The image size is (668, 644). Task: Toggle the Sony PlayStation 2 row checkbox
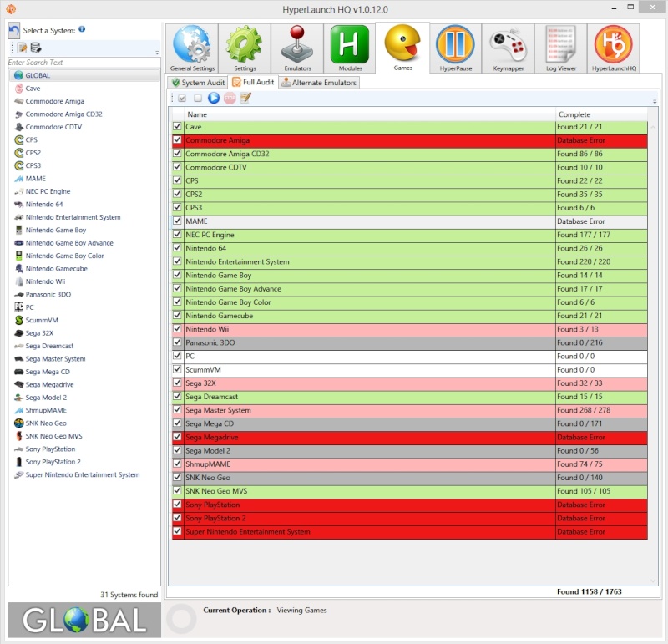pos(177,518)
